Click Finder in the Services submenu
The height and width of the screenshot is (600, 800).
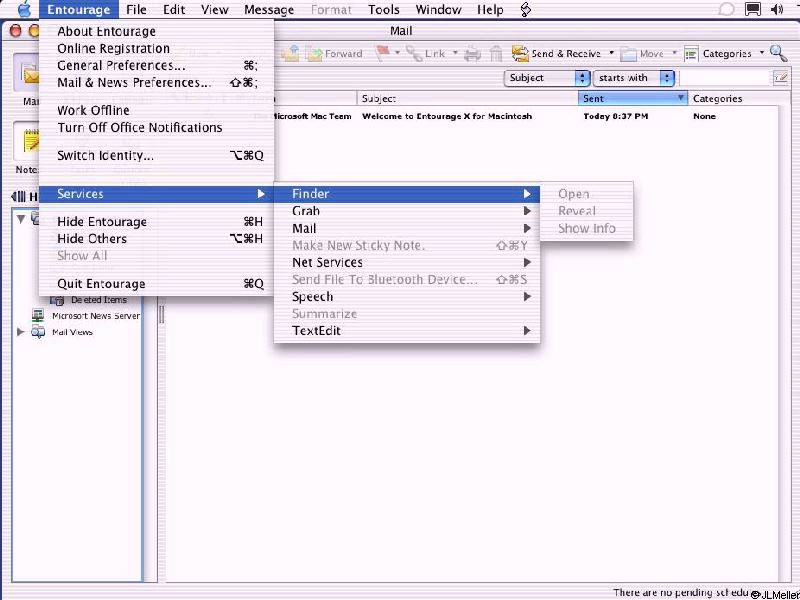click(407, 194)
